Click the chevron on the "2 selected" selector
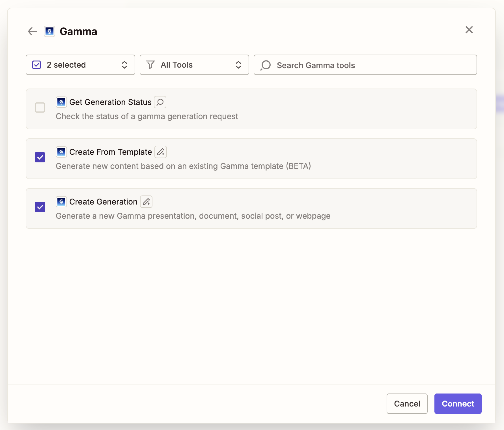The height and width of the screenshot is (430, 504). (x=124, y=65)
